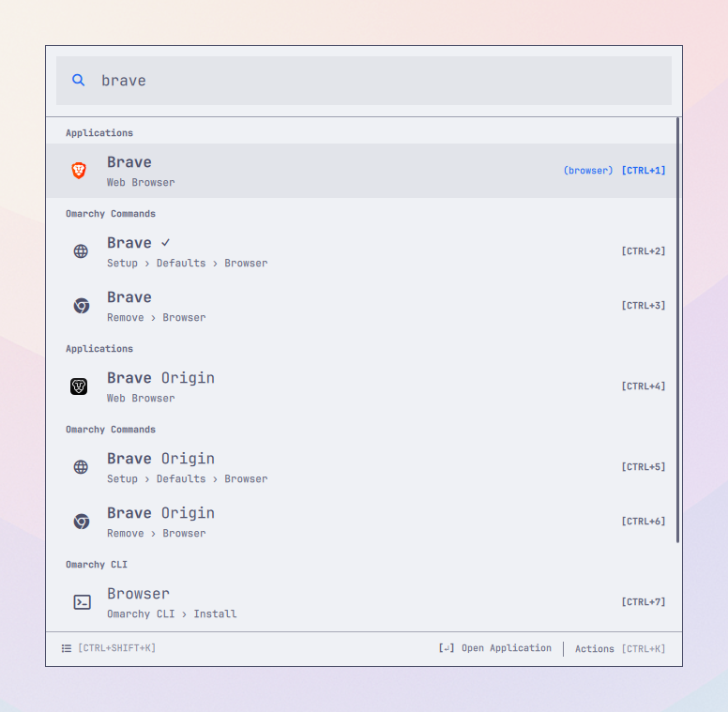This screenshot has height=712, width=728.
Task: Click the Actions button in footer
Action: [595, 649]
